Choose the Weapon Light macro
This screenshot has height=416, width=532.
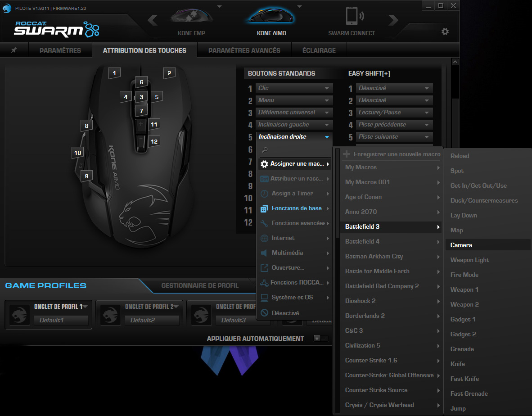488,260
